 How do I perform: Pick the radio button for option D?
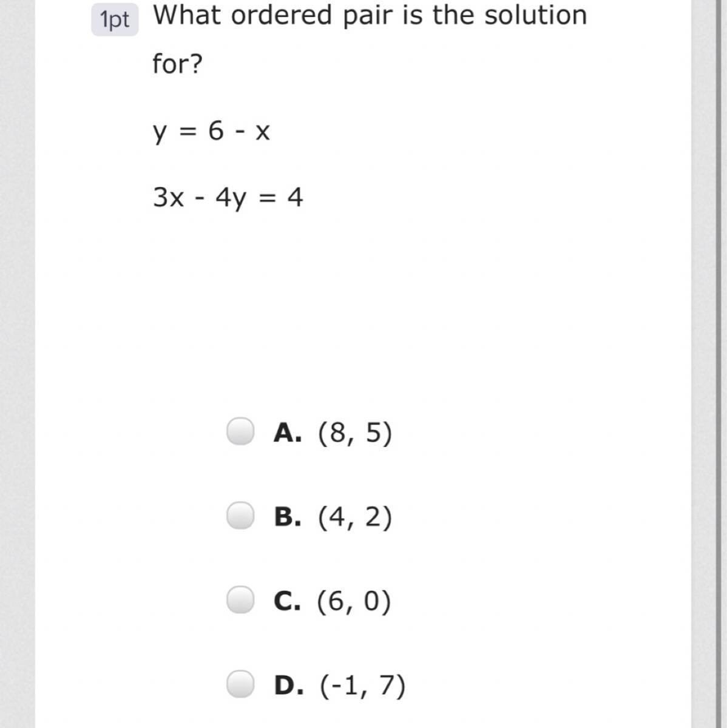(x=240, y=684)
